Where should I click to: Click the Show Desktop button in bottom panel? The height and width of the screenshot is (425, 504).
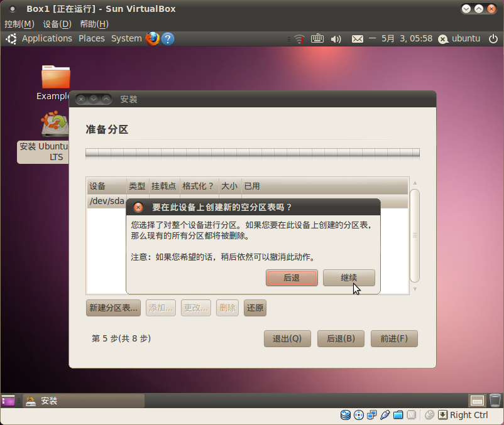pos(8,401)
